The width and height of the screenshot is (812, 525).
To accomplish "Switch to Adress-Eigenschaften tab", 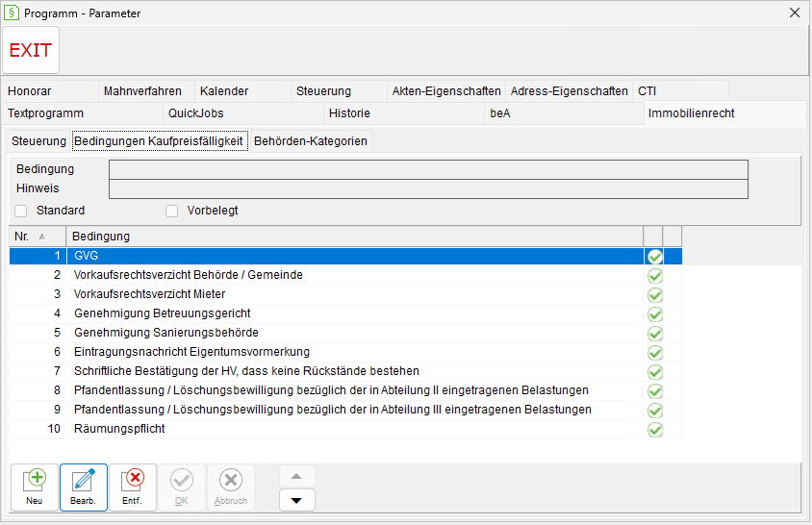I will point(569,91).
